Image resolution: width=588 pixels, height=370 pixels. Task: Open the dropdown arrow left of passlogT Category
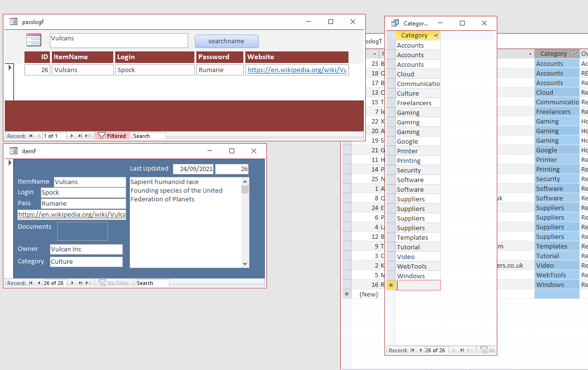point(530,54)
